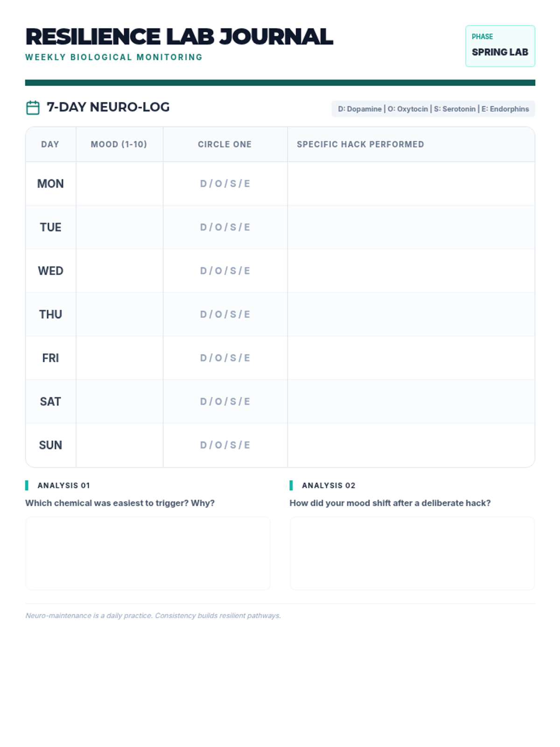Click the teal marker beside Analysis 01
Viewport: 560px width, 747px height.
click(x=27, y=486)
